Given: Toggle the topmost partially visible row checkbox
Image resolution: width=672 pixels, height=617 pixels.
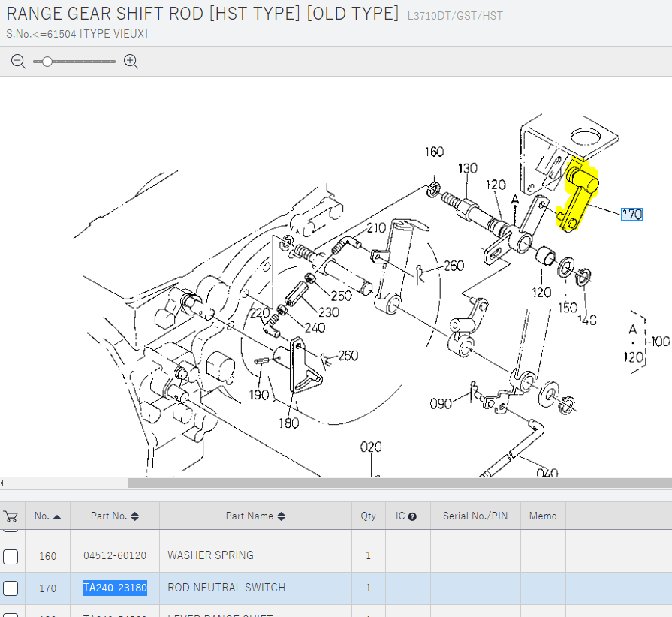Looking at the screenshot, I should tap(11, 528).
